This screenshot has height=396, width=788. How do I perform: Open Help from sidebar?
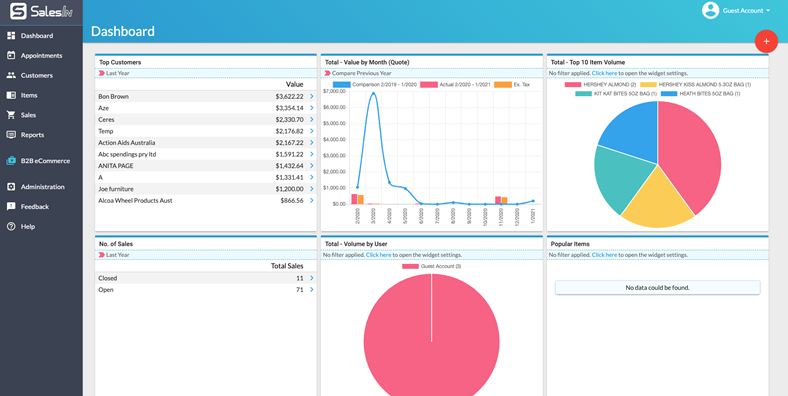tap(28, 227)
